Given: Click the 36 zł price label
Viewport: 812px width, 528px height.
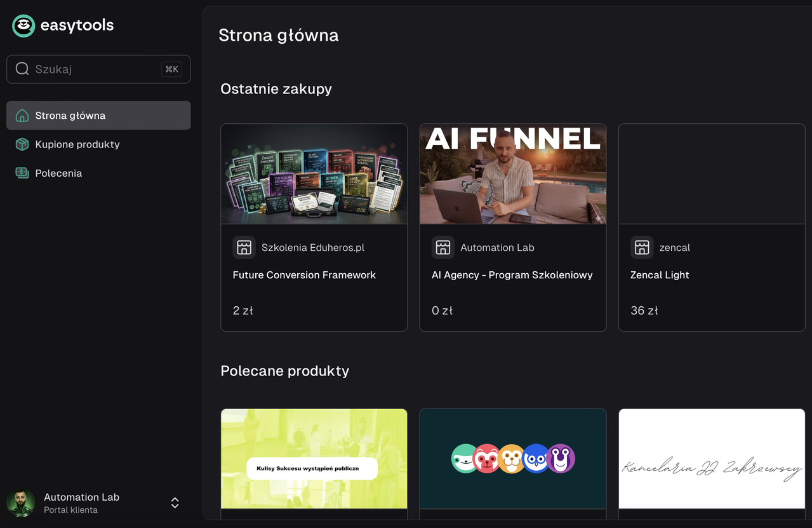Looking at the screenshot, I should 644,311.
